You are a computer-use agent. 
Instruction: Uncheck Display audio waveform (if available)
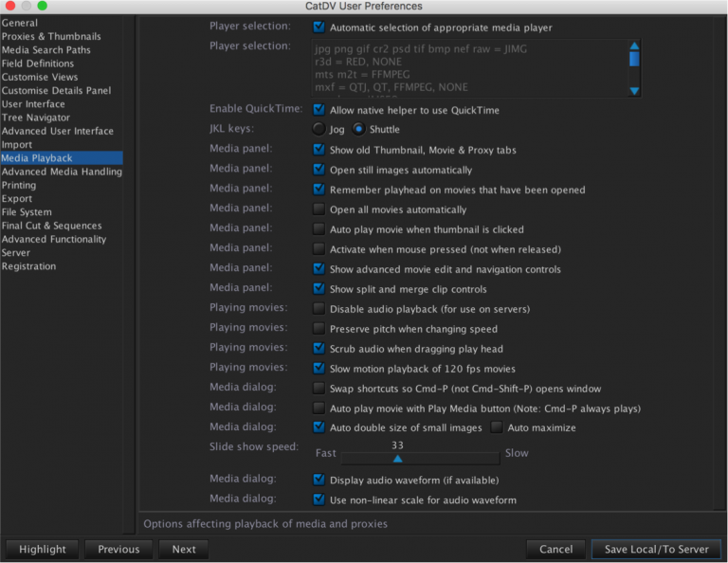pyautogui.click(x=318, y=480)
